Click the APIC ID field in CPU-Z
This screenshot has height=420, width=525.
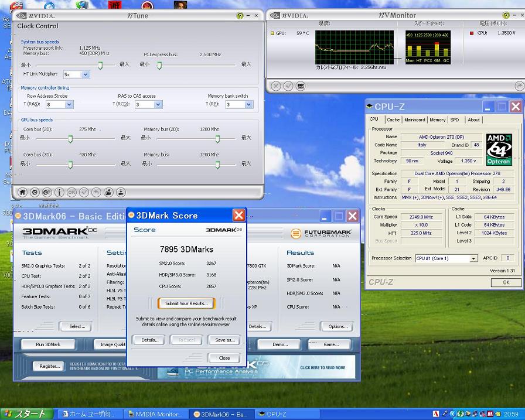click(507, 258)
